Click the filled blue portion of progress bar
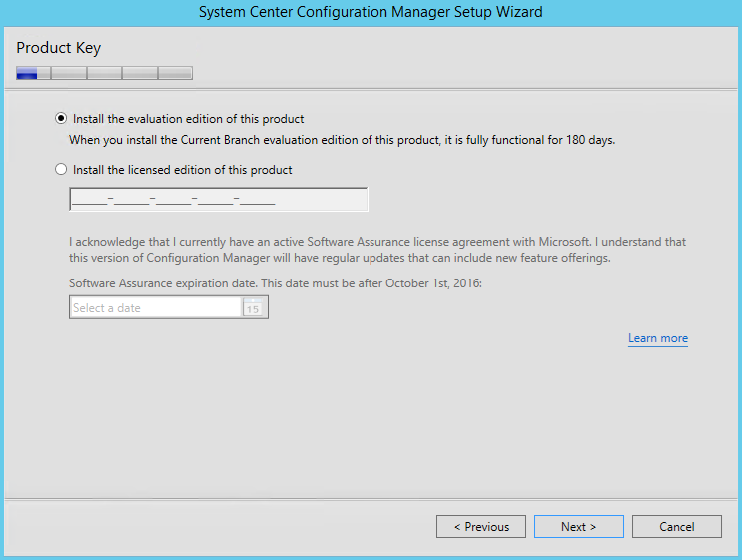 pos(27,73)
